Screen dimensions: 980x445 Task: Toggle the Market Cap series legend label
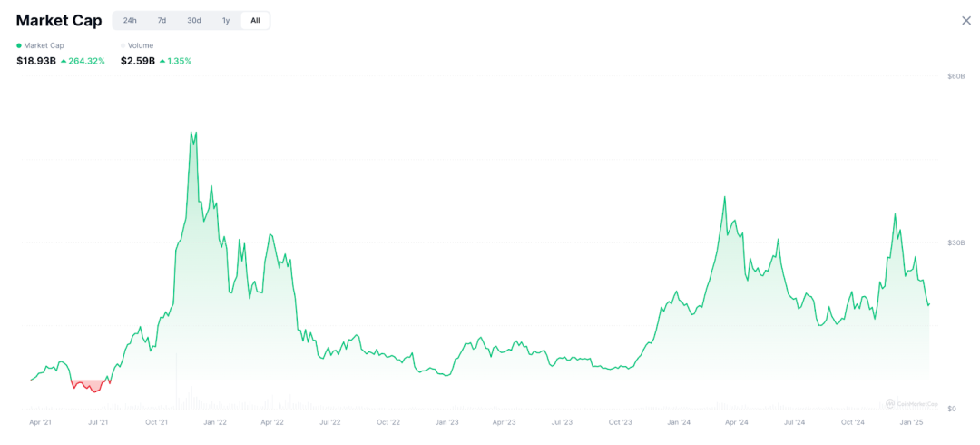pyautogui.click(x=44, y=45)
